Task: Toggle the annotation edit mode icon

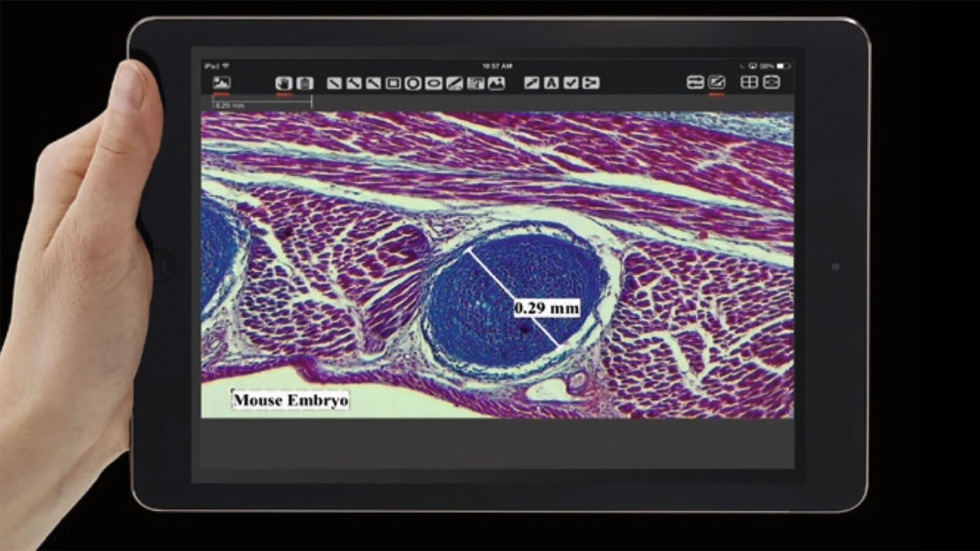Action: click(717, 82)
